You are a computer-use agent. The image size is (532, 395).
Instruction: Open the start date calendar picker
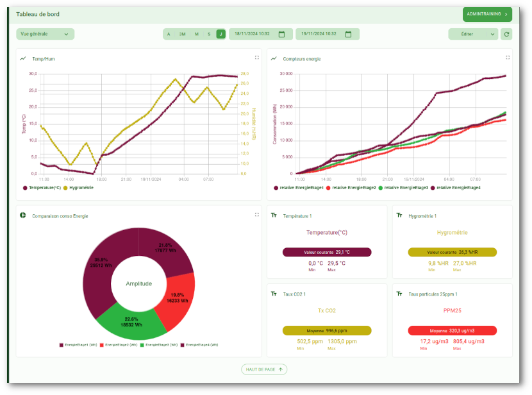(x=281, y=33)
